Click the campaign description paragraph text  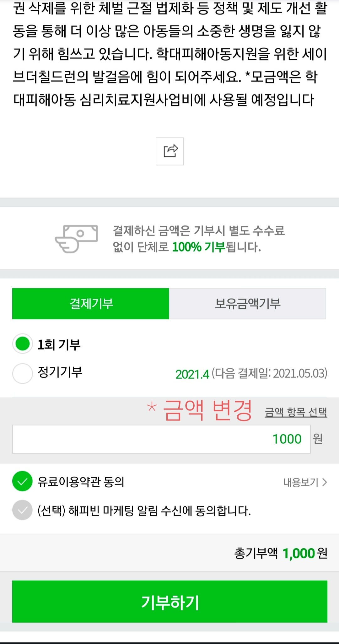coord(170,53)
